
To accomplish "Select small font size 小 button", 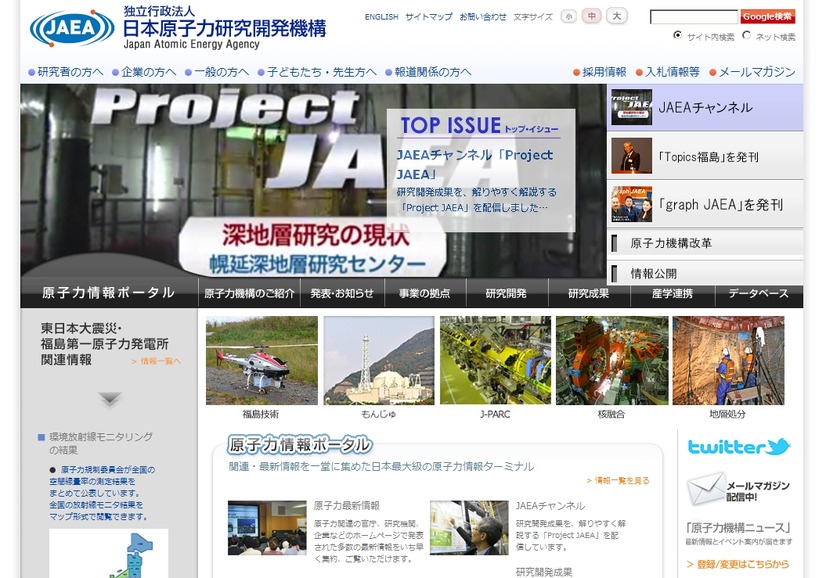I will pos(568,16).
